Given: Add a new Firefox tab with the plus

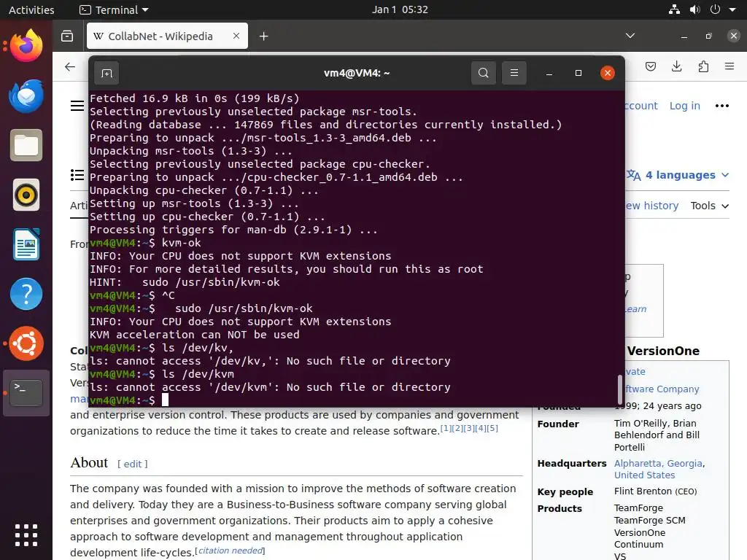Looking at the screenshot, I should pos(263,36).
